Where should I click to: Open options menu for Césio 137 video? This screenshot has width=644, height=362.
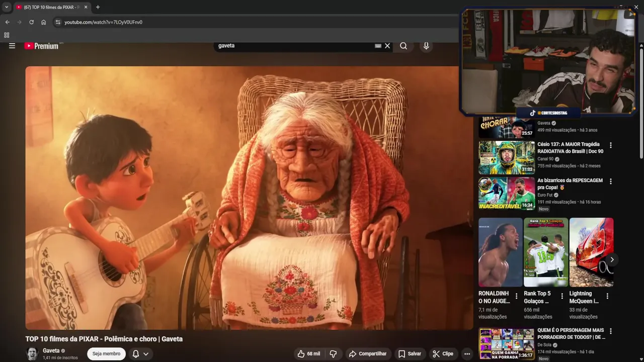coord(611,145)
